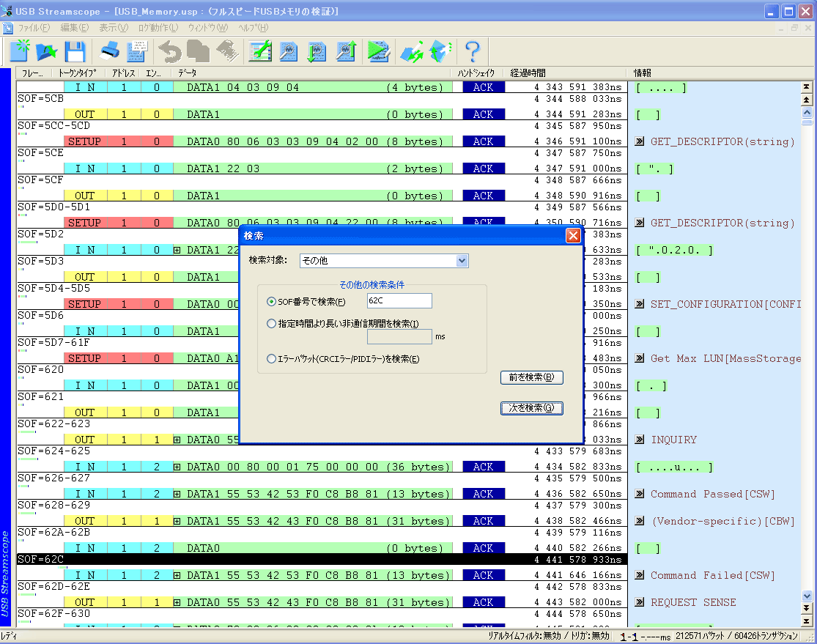Image resolution: width=817 pixels, height=644 pixels.
Task: Click the ms duration input field
Action: pyautogui.click(x=399, y=336)
